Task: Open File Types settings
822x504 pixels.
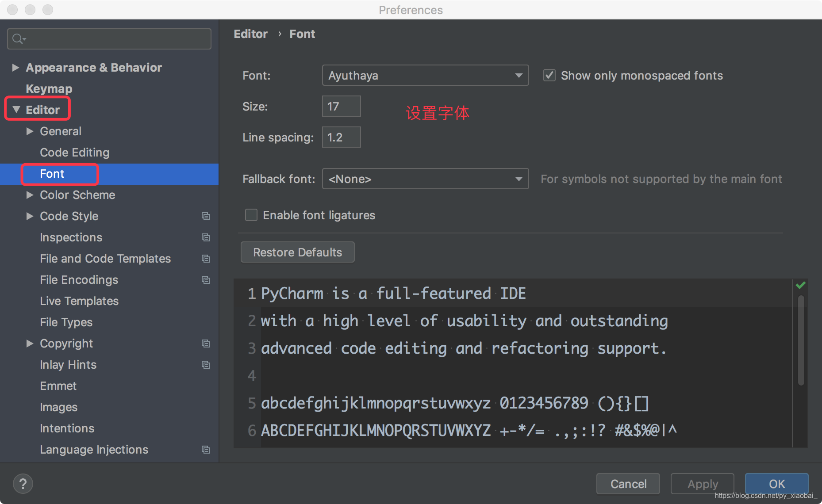Action: click(66, 322)
